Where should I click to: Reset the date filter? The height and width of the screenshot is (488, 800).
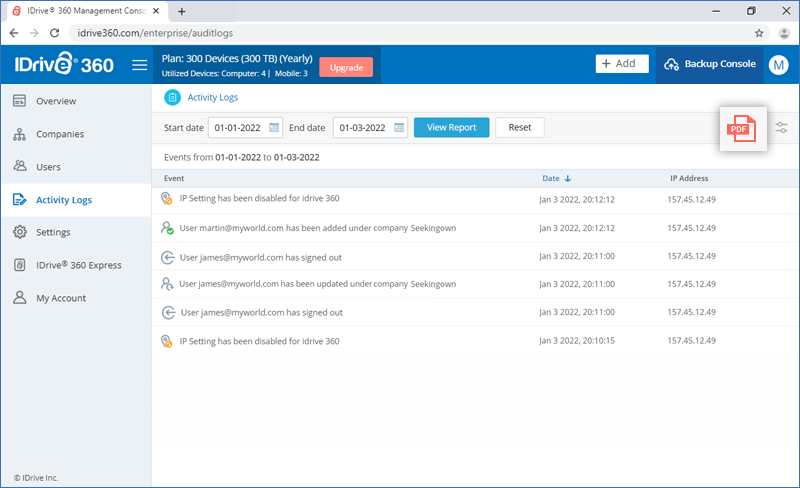point(519,128)
